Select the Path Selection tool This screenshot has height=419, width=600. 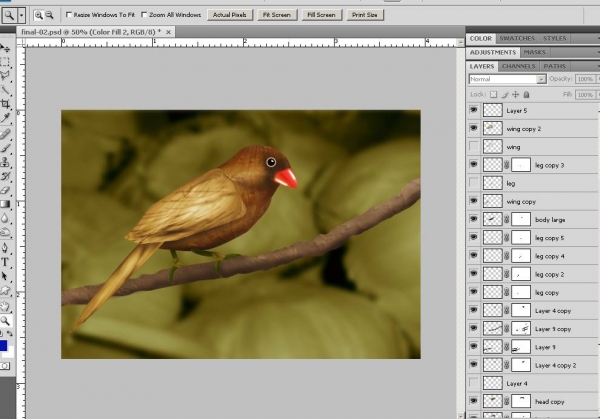[x=5, y=276]
